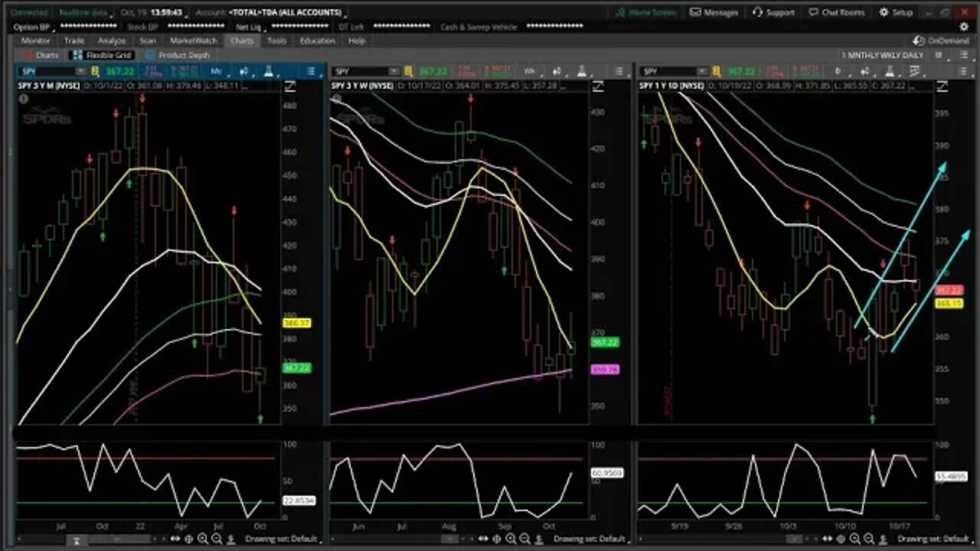Viewport: 980px width, 551px height.
Task: Toggle price axis expansion on weekly chart
Action: click(598, 85)
